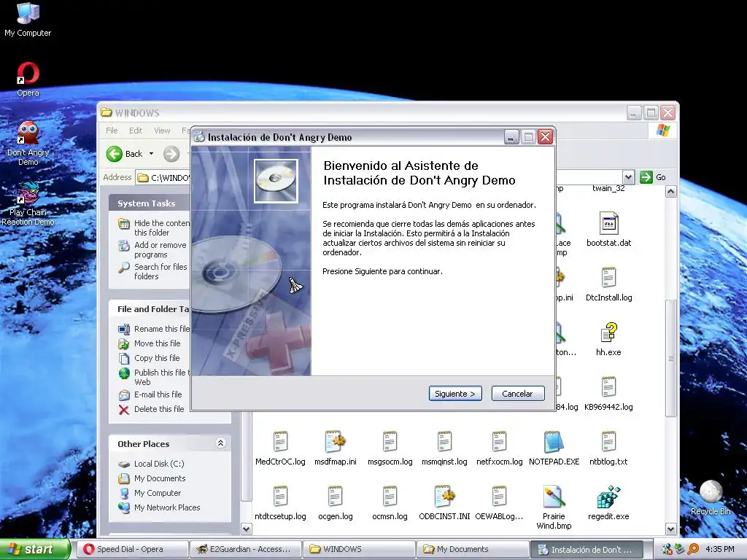Screen dimensions: 747x560
Task: Open Local Disk (C:) from Other Places
Action: (x=152, y=464)
